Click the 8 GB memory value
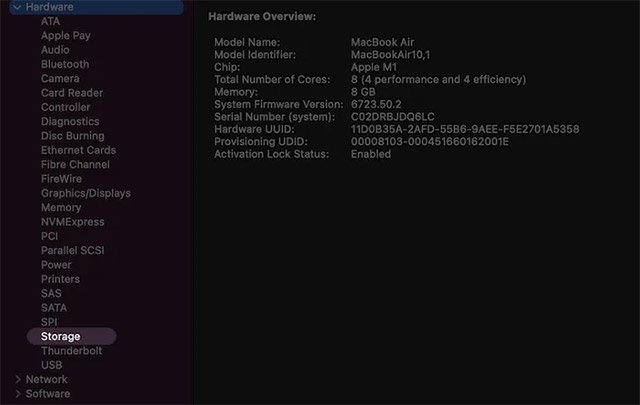Viewport: 640px width, 405px height. coord(363,92)
